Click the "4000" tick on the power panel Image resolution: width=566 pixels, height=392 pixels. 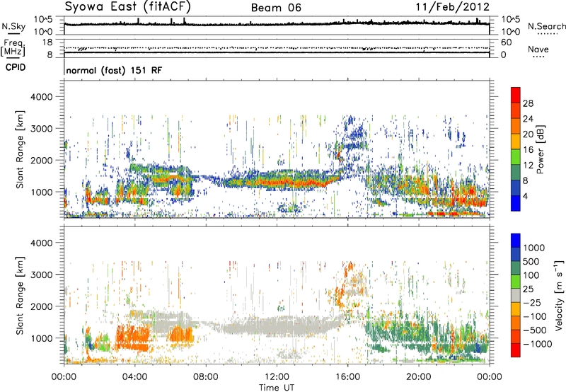pos(41,97)
